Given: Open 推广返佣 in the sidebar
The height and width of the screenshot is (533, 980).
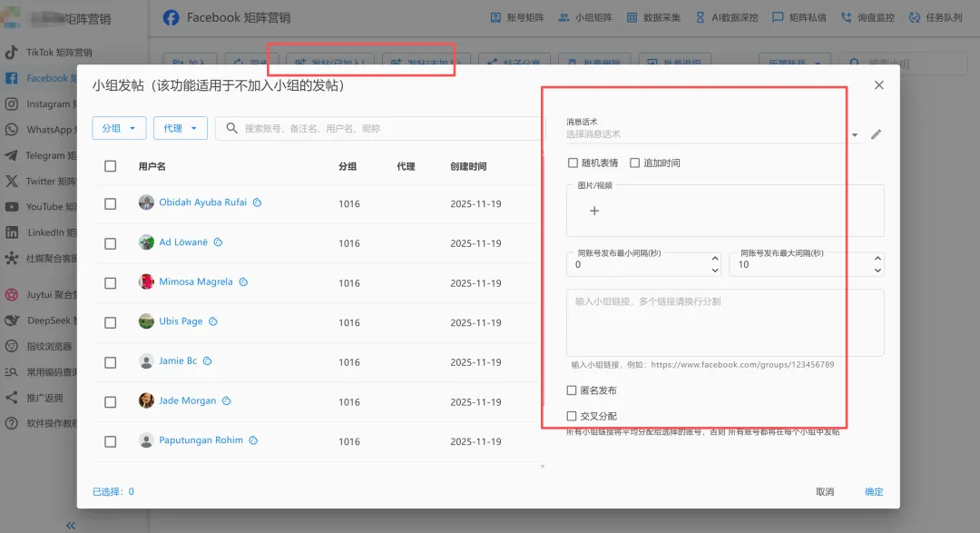Looking at the screenshot, I should point(54,397).
